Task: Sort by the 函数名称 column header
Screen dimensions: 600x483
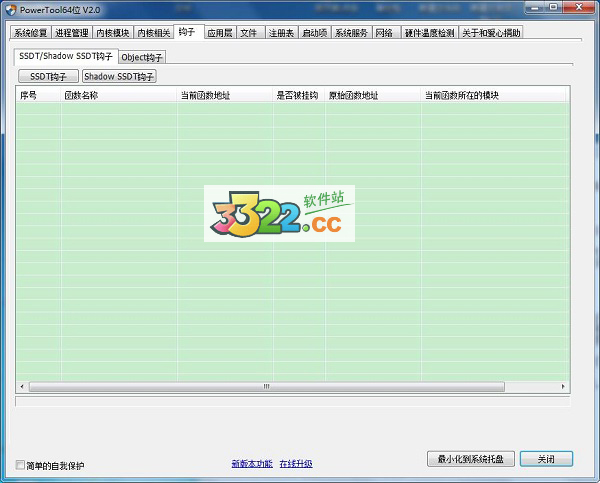Action: (x=119, y=95)
